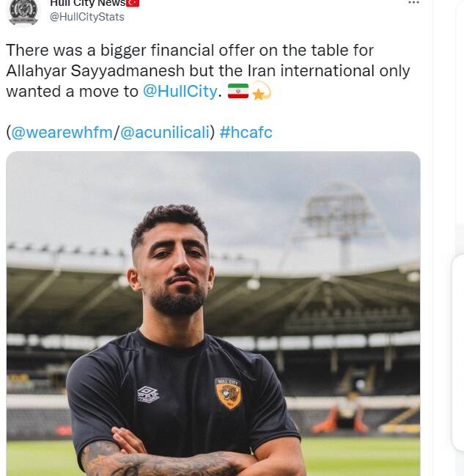Open the tweet's three-dot more options
464x476 pixels.
(x=413, y=3)
